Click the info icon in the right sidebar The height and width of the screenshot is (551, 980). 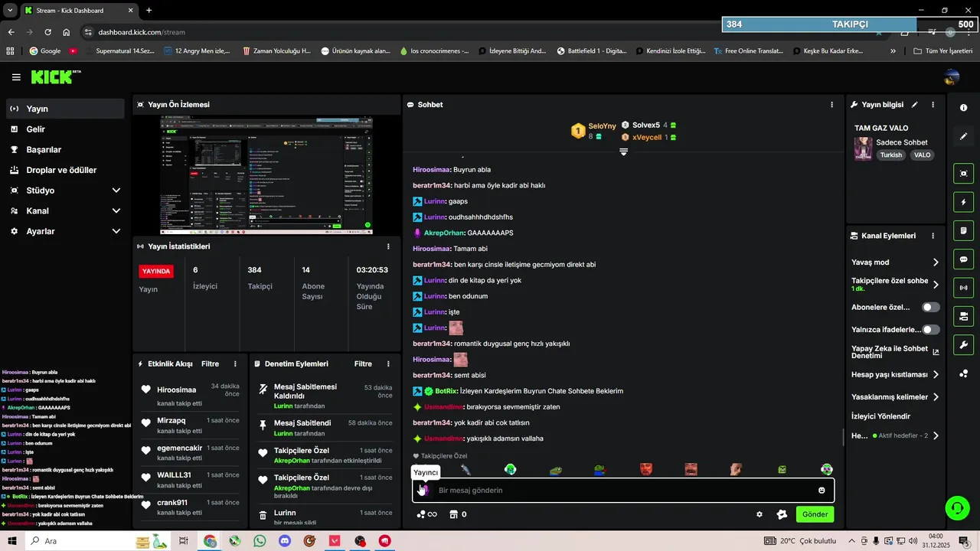(963, 108)
